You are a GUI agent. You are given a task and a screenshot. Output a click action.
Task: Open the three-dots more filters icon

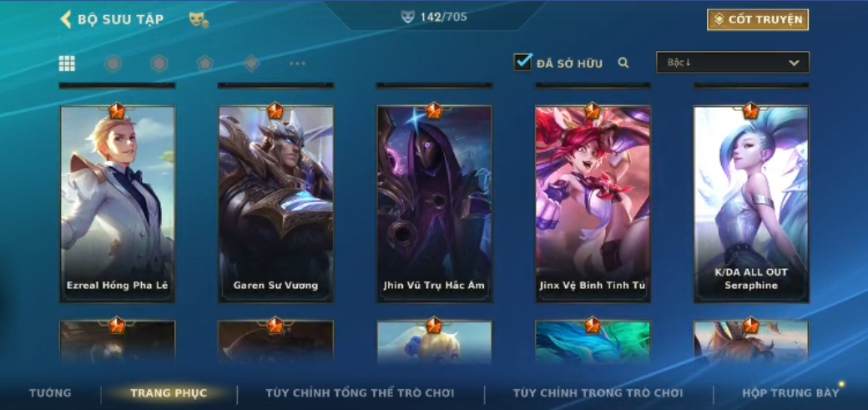click(297, 63)
